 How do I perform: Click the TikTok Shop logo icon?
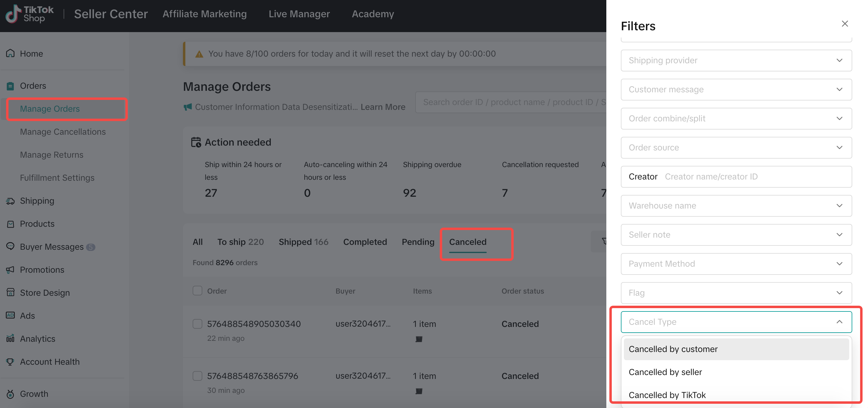click(14, 14)
